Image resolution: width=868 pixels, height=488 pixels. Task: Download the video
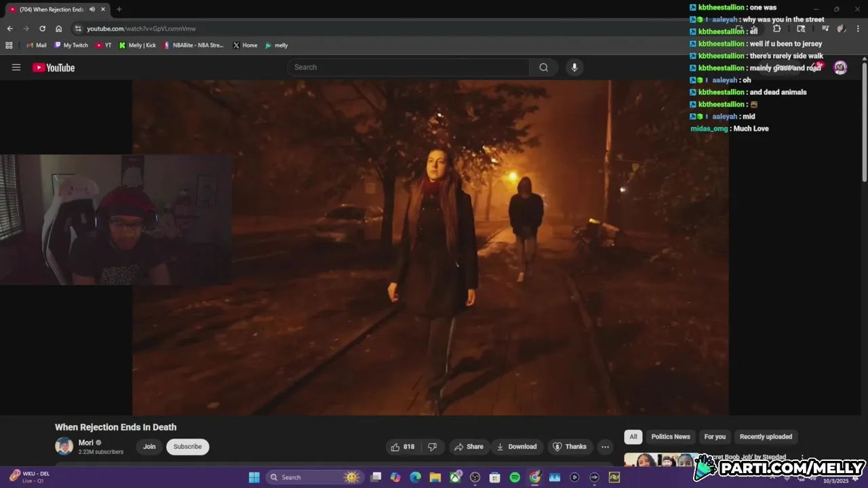click(517, 447)
